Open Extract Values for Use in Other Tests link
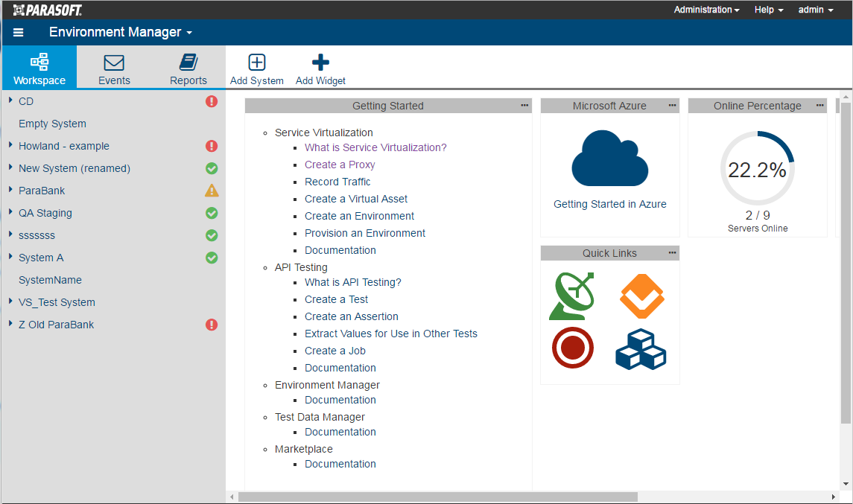The height and width of the screenshot is (504, 853). pyautogui.click(x=390, y=334)
